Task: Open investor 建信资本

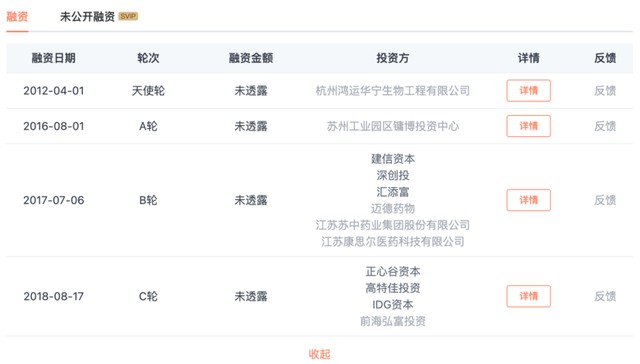Action: [x=393, y=159]
